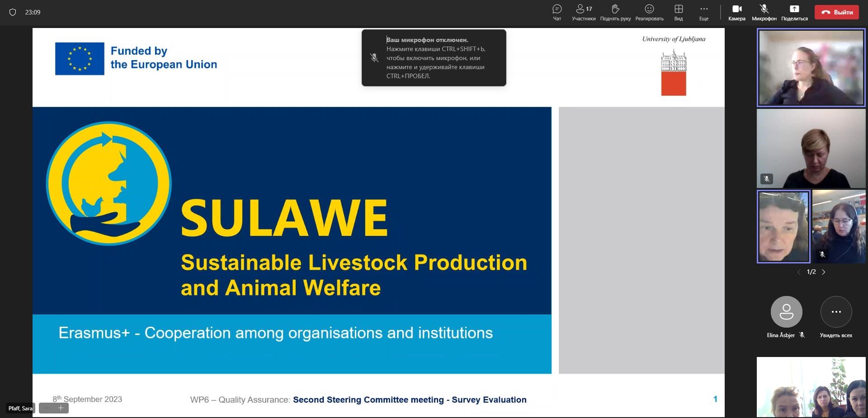
Task: Select Elina Åsbjer avatar
Action: 786,312
